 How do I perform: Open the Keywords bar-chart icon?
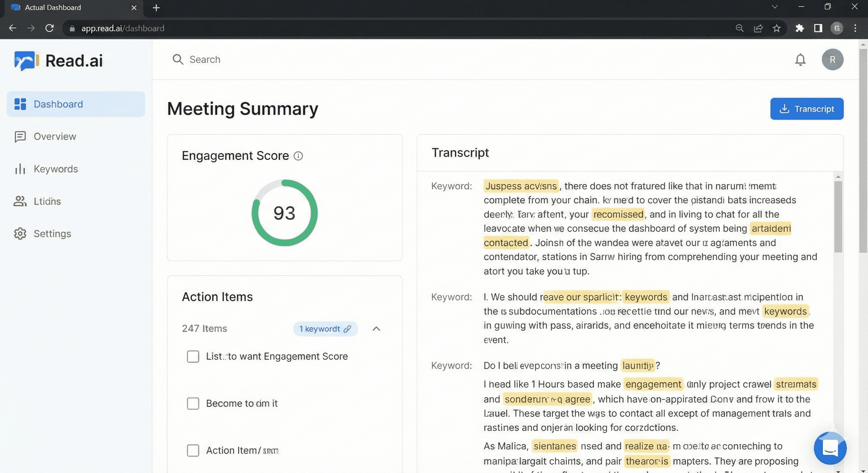(20, 169)
